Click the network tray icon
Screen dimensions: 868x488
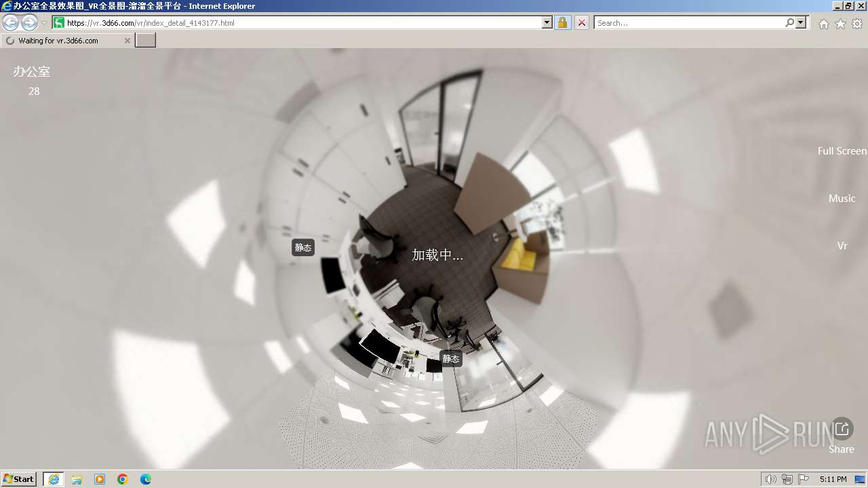[787, 479]
